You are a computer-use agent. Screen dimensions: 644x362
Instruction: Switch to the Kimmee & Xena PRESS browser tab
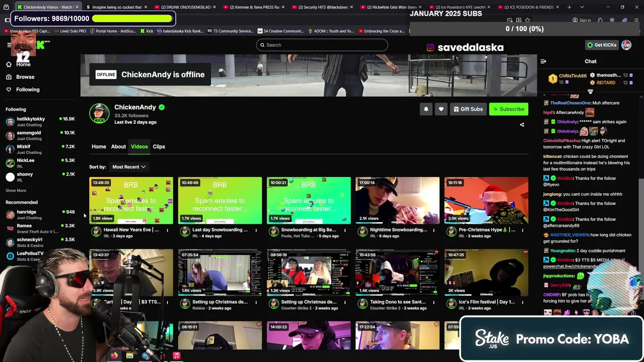pyautogui.click(x=255, y=7)
